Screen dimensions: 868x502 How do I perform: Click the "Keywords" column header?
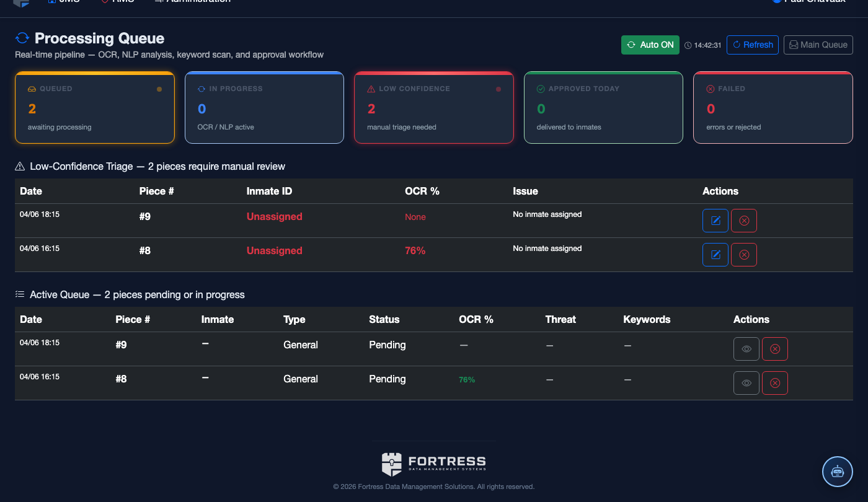(647, 319)
